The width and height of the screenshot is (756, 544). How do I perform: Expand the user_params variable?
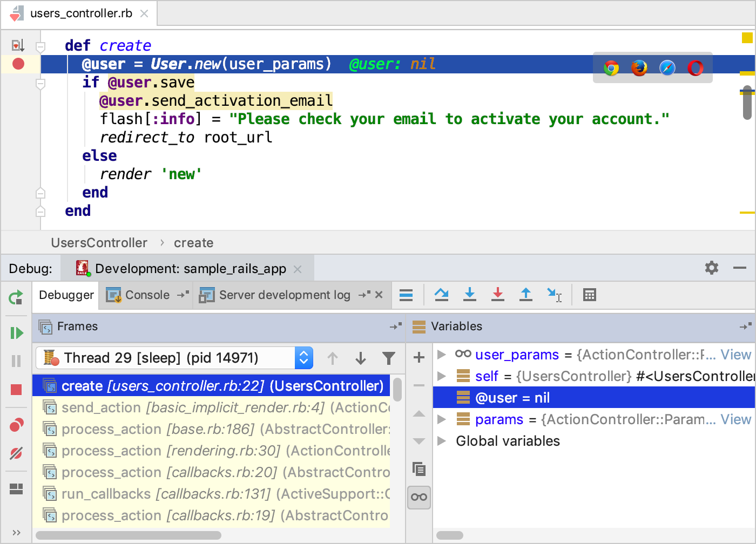[x=441, y=355]
